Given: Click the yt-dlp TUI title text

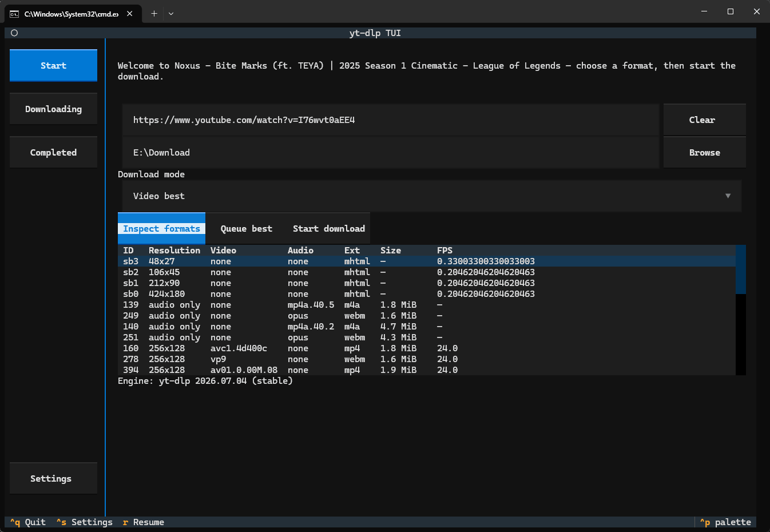Looking at the screenshot, I should [375, 33].
